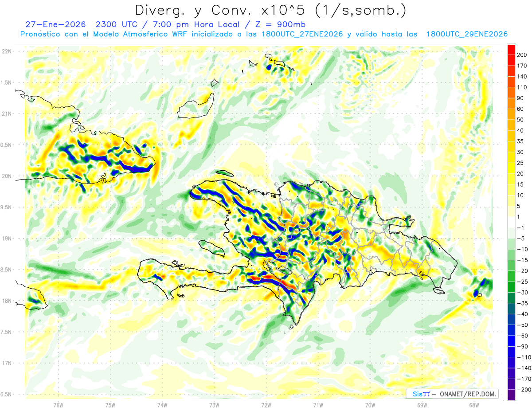The width and height of the screenshot is (532, 411).
Task: Click the longitude label '74W'
Action: [x=162, y=405]
